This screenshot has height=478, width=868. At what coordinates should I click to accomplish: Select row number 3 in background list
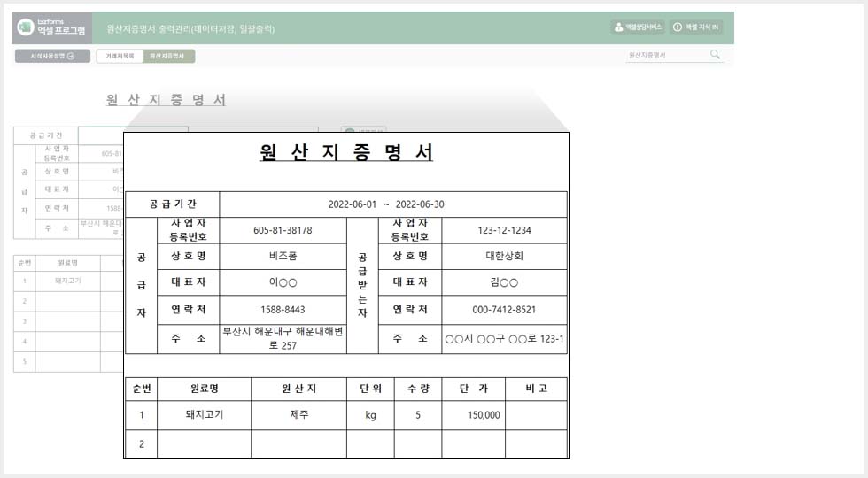point(25,321)
